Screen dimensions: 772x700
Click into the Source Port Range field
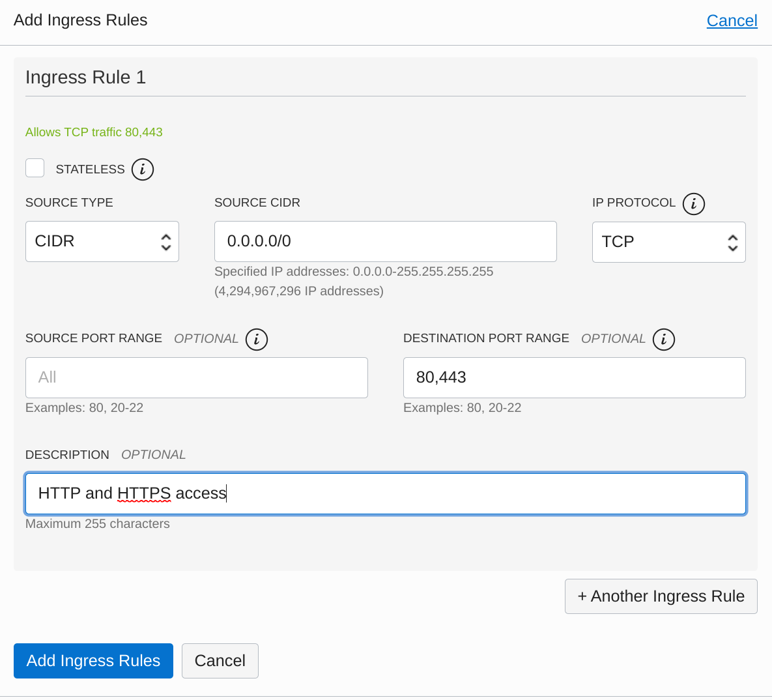(x=196, y=377)
